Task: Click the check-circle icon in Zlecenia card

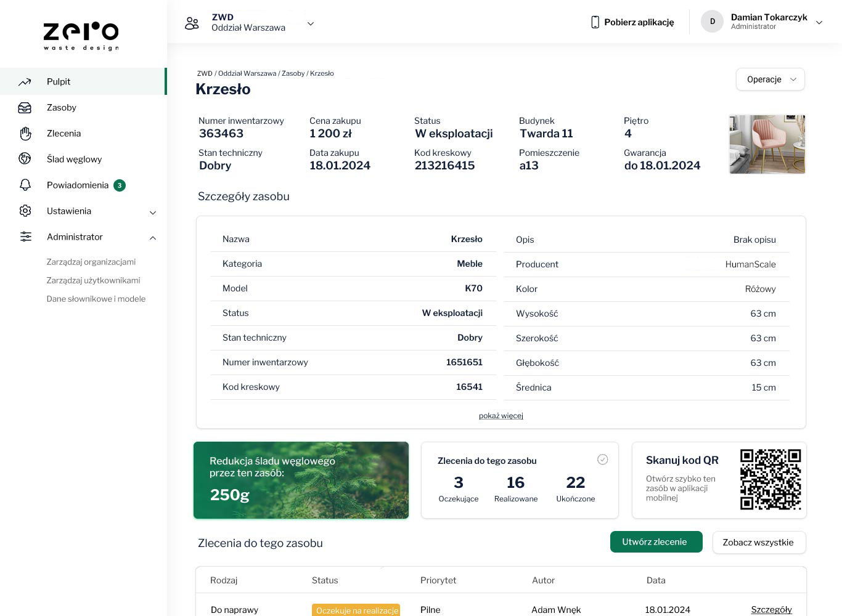Action: tap(603, 460)
